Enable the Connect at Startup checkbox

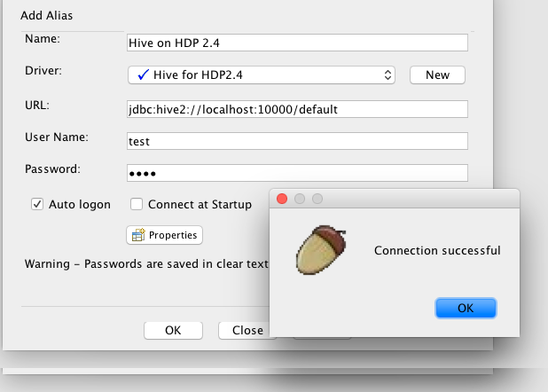pos(137,204)
